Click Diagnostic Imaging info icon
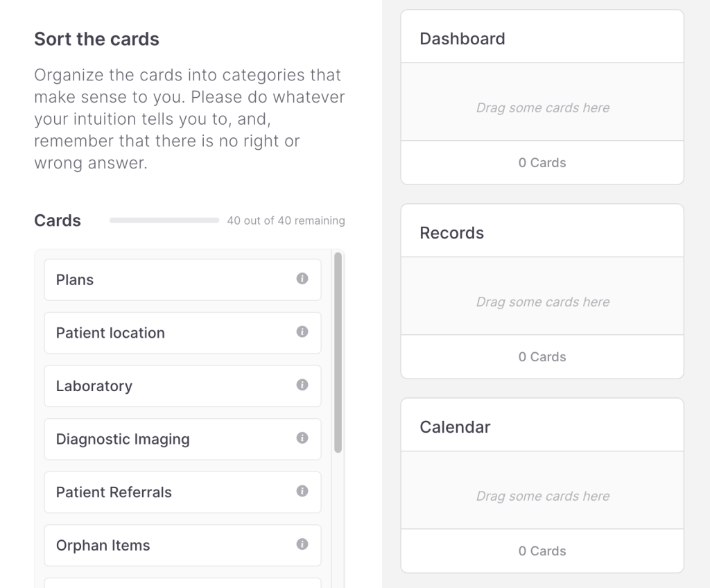The width and height of the screenshot is (710, 588). (302, 438)
